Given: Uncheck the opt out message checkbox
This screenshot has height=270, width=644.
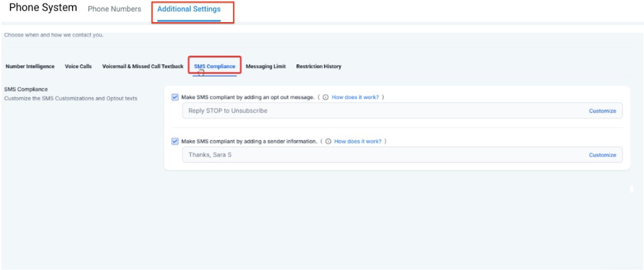Looking at the screenshot, I should click(x=175, y=97).
